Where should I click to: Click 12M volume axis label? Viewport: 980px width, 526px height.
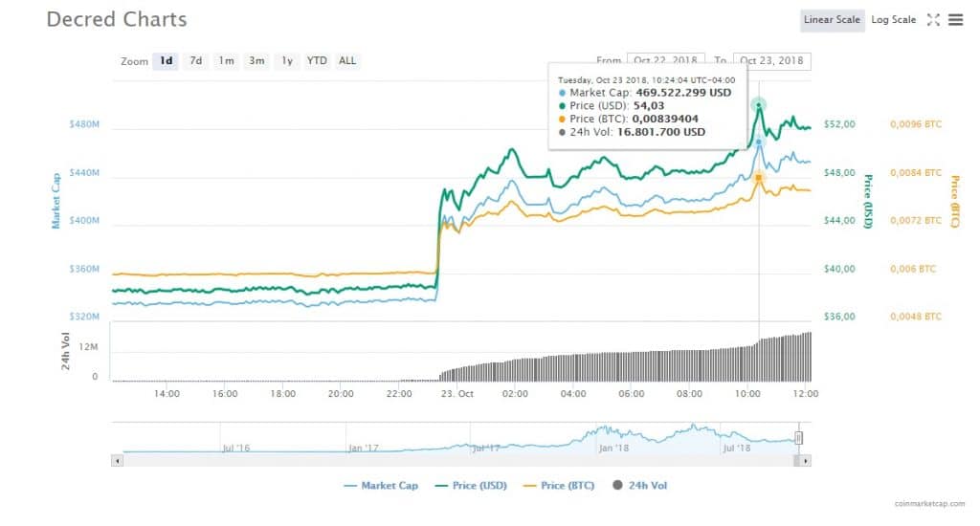click(88, 347)
